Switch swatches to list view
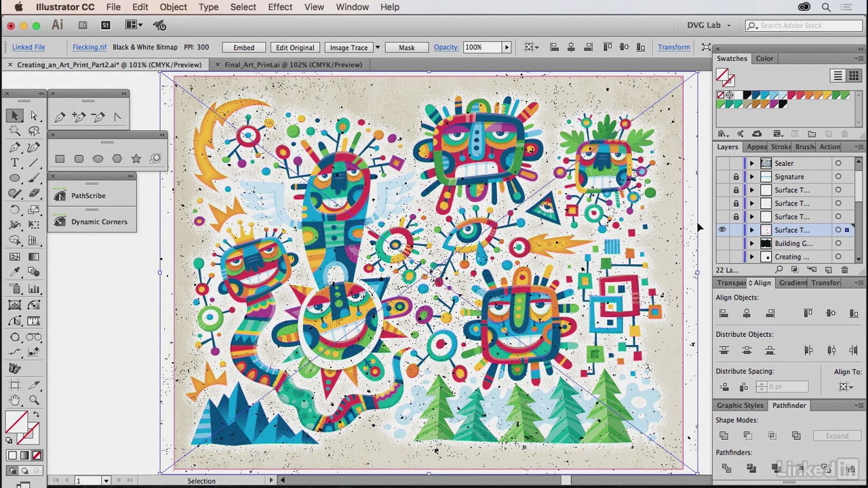 (x=837, y=76)
